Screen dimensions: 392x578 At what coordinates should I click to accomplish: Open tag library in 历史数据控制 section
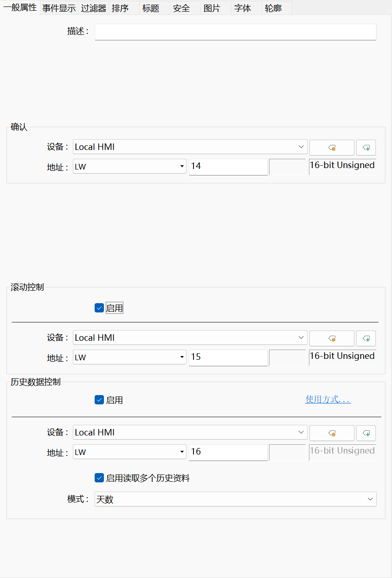coord(332,433)
